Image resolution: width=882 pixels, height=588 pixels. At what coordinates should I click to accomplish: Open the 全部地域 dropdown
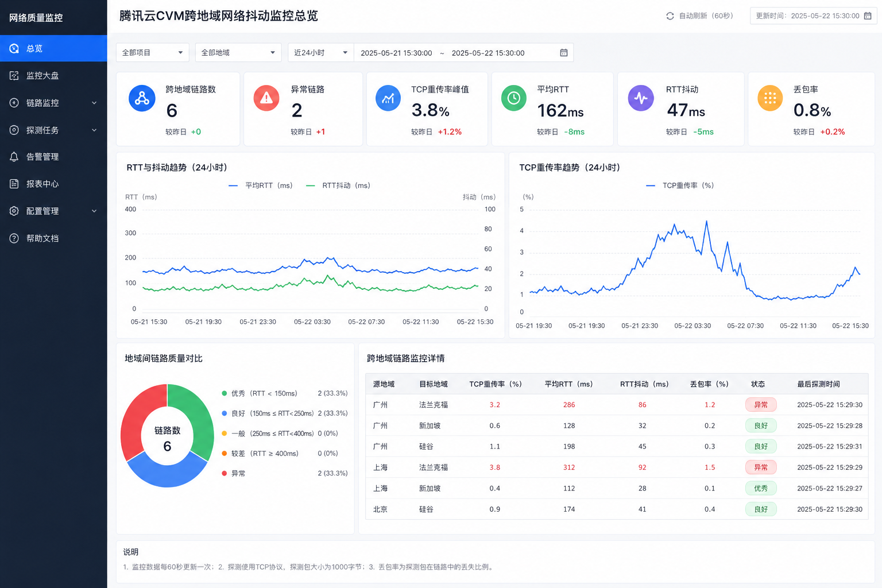click(x=238, y=53)
